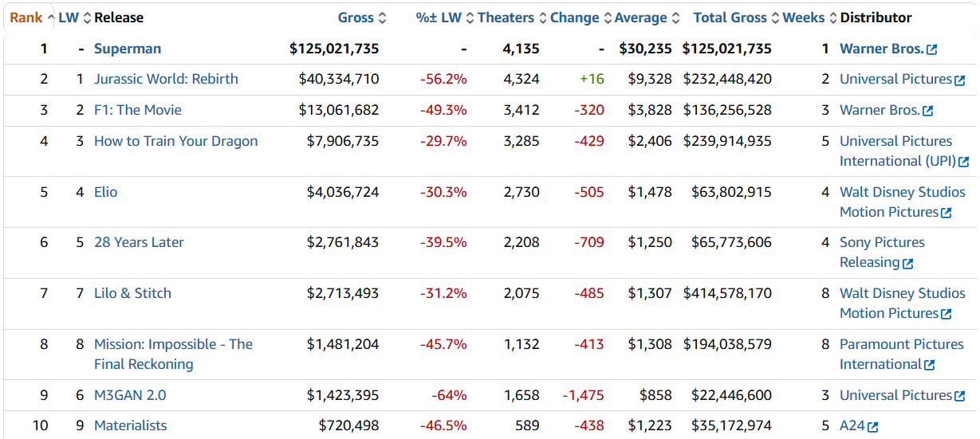This screenshot has width=980, height=439.
Task: Click external link icon in Elio's distributor cell
Action: click(x=947, y=213)
